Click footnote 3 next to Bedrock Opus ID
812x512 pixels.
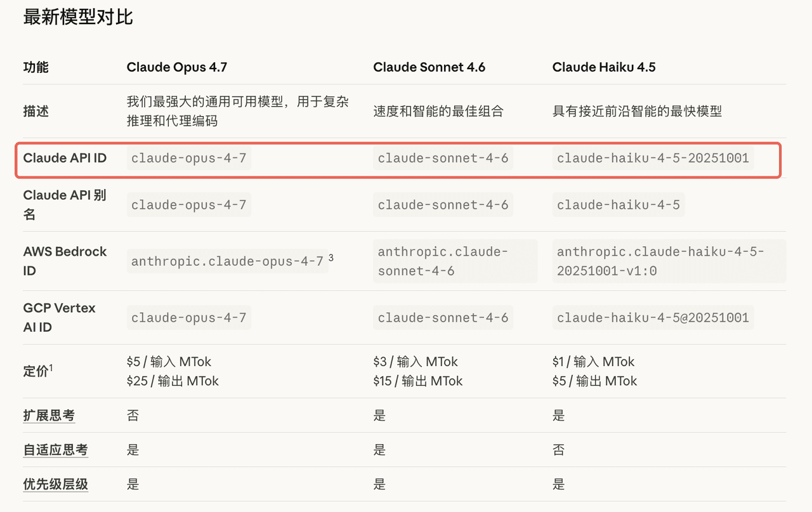[x=331, y=258]
